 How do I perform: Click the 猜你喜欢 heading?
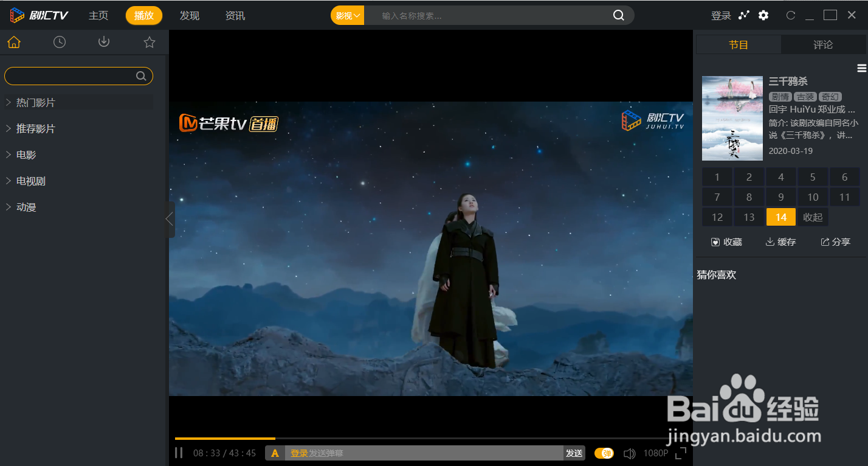click(x=717, y=275)
